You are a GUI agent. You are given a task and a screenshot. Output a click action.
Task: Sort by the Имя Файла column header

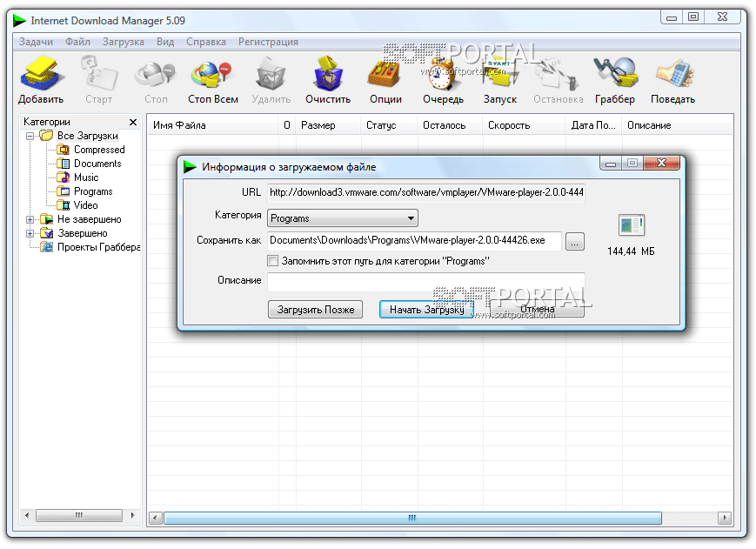tap(212, 125)
